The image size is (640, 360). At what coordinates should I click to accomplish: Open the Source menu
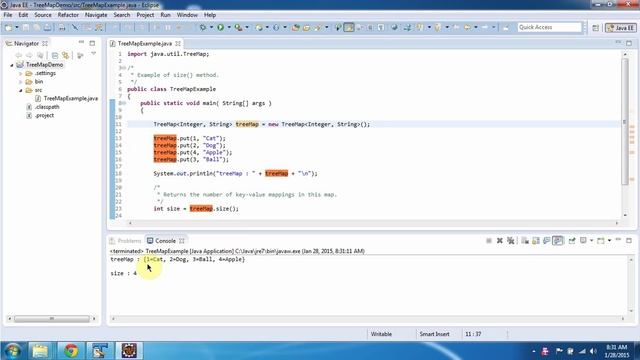click(43, 15)
